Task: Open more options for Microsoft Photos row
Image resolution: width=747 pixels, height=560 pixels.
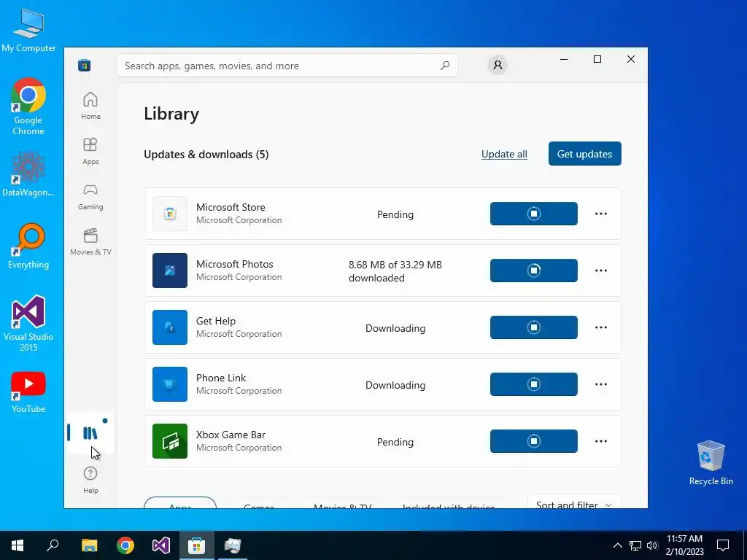Action: click(601, 271)
